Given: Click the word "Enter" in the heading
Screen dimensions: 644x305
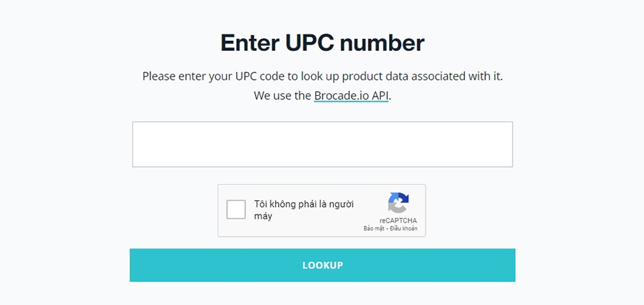Looking at the screenshot, I should [x=250, y=43].
